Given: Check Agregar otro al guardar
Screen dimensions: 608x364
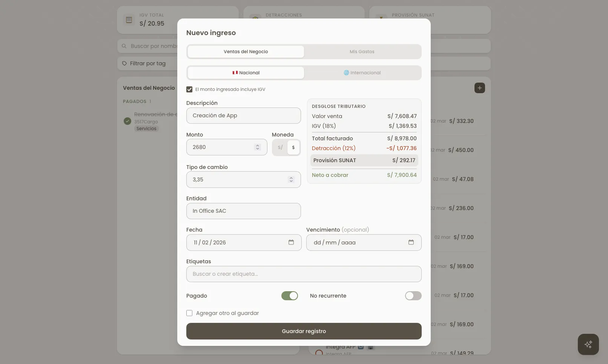Looking at the screenshot, I should pos(189,313).
